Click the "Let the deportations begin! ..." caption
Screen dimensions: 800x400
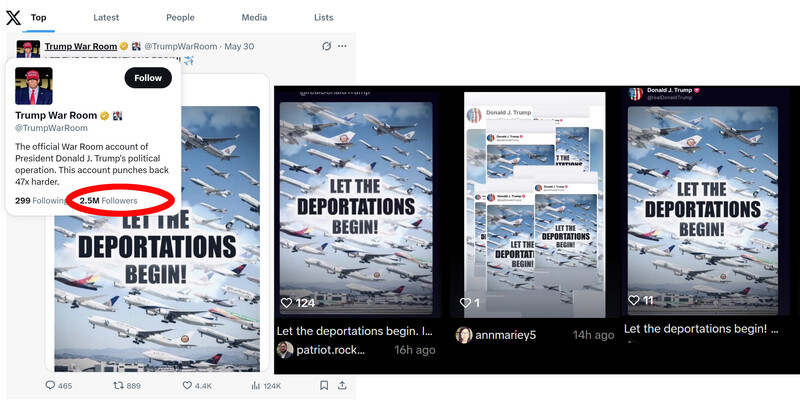(702, 329)
